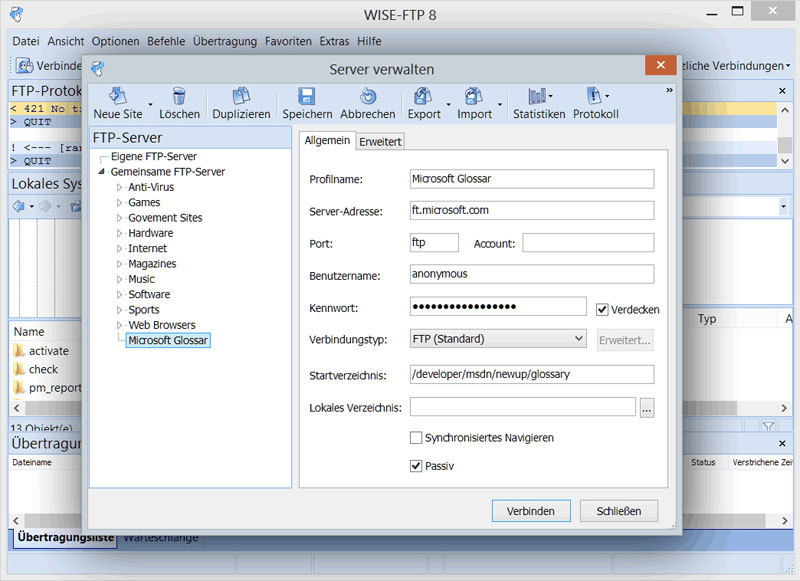Uncheck the Verdecken password checkbox
Viewport: 800px width, 581px height.
(603, 310)
